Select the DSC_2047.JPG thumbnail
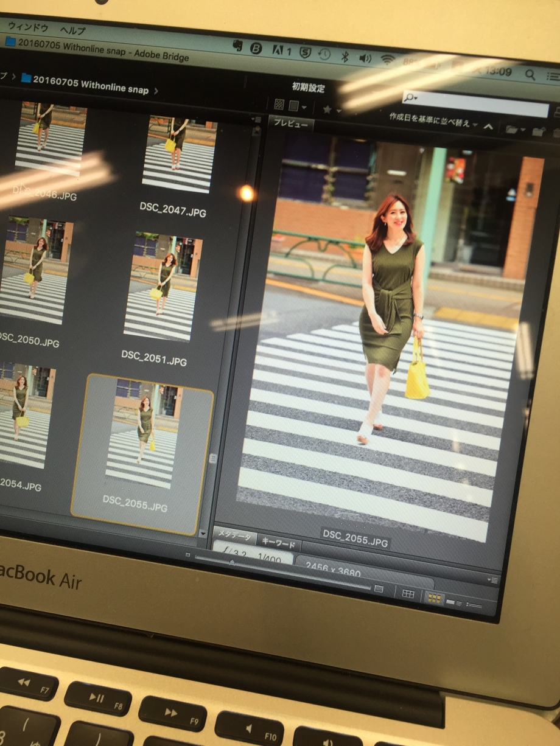The width and height of the screenshot is (560, 746). (x=179, y=155)
